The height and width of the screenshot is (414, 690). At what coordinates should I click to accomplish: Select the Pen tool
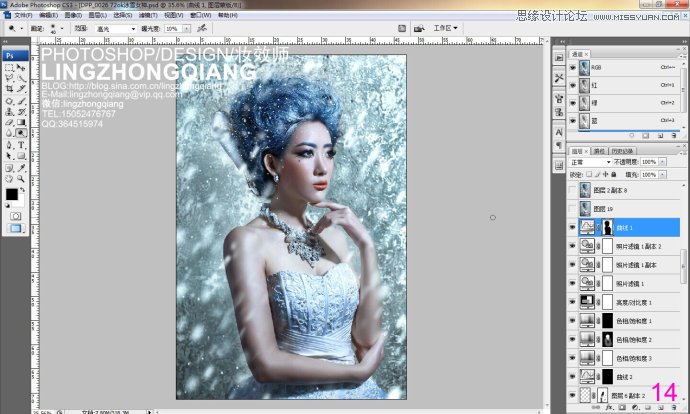(x=9, y=145)
